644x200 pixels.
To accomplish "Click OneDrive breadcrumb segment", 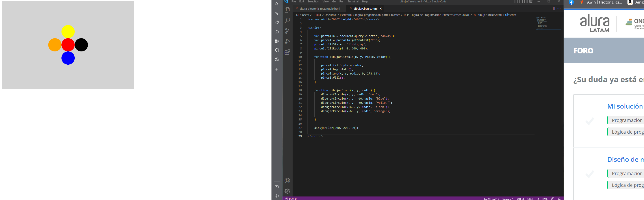I will coord(330,15).
